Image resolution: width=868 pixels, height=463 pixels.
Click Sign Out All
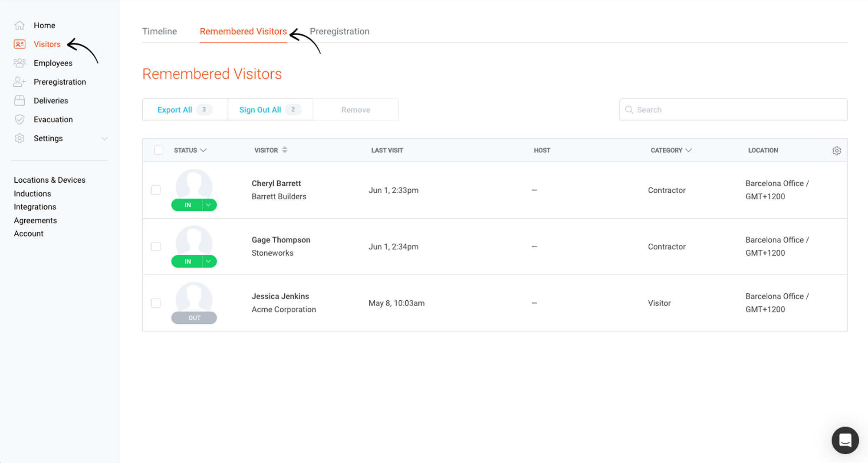(260, 110)
